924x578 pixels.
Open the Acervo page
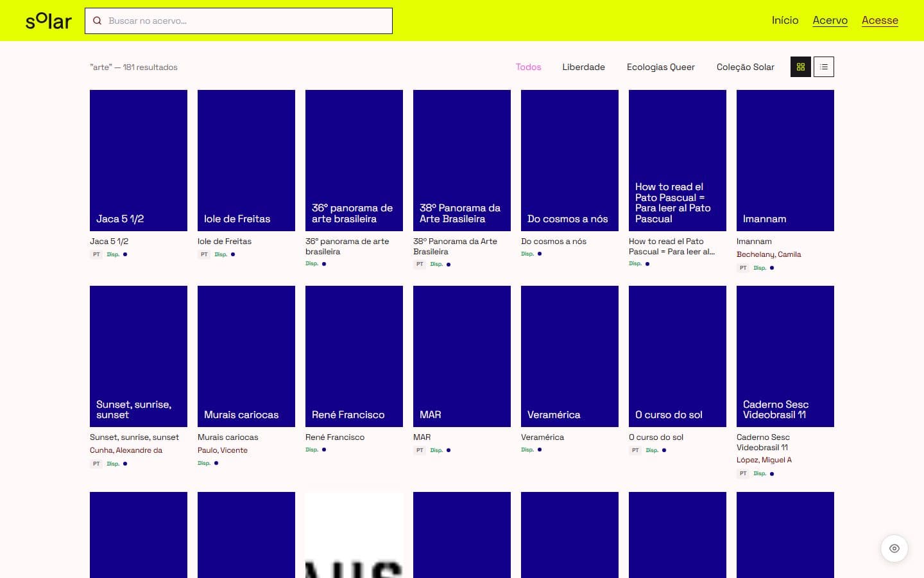point(830,21)
